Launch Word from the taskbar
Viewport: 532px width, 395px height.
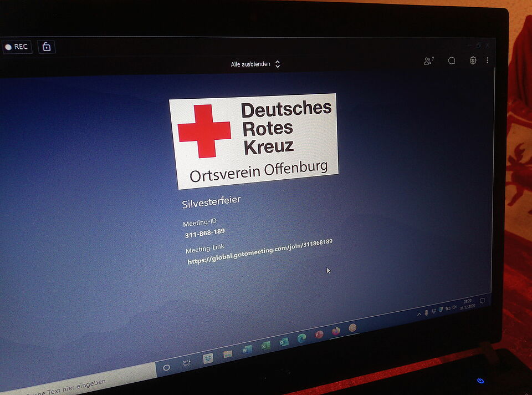(247, 350)
